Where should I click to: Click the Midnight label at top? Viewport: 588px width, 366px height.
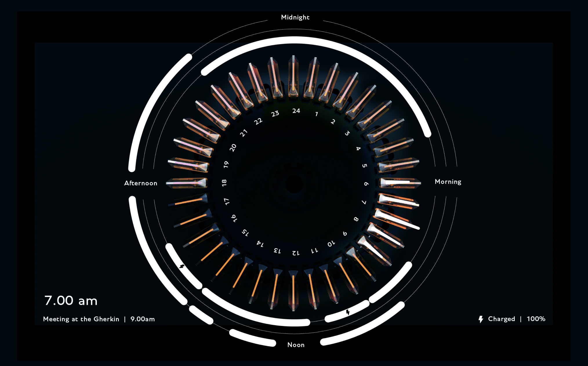point(295,17)
